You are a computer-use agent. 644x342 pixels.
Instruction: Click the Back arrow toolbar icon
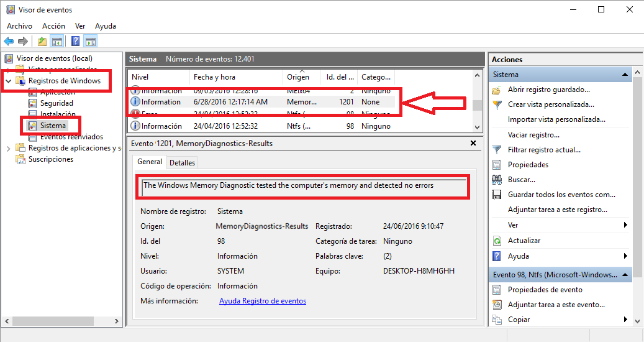[x=9, y=41]
